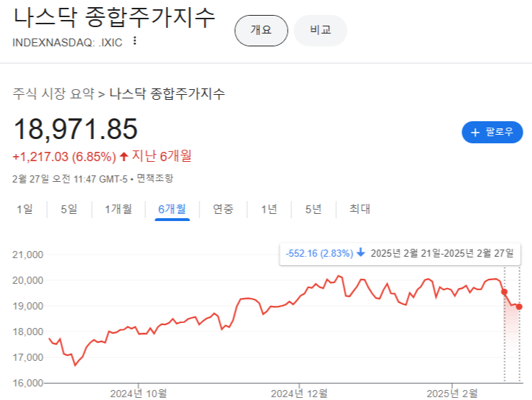This screenshot has width=532, height=400.
Task: Click the 팔로우 follow button
Action: pos(492,132)
